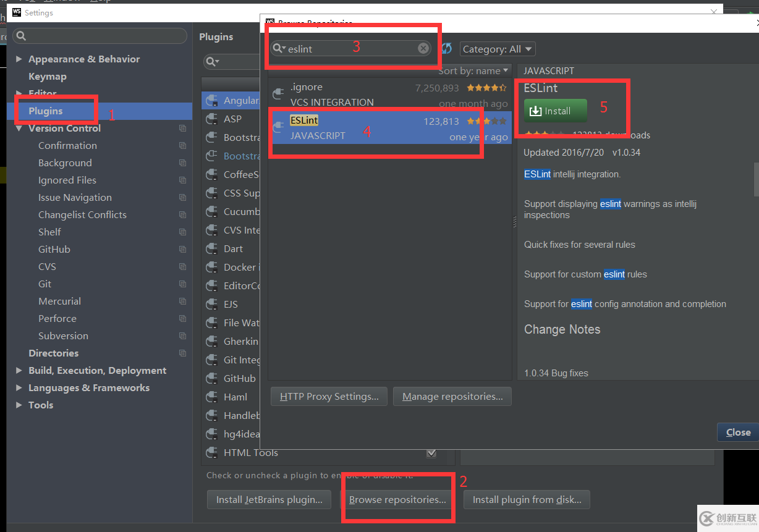Click project-level icon beside Version Control
Image resolution: width=759 pixels, height=532 pixels.
pyautogui.click(x=182, y=129)
